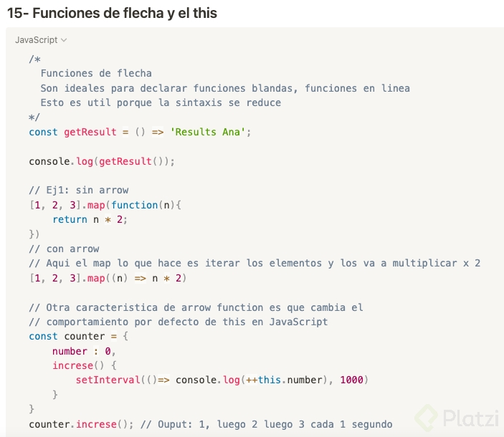This screenshot has width=504, height=437.
Task: Click the "// con arrow" comment line
Action: click(x=64, y=249)
